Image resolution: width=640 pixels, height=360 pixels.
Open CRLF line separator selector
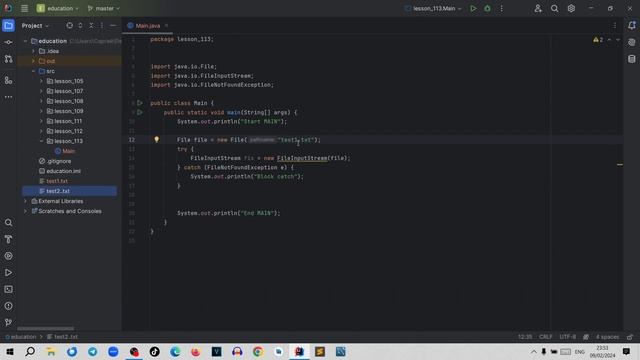pyautogui.click(x=545, y=337)
